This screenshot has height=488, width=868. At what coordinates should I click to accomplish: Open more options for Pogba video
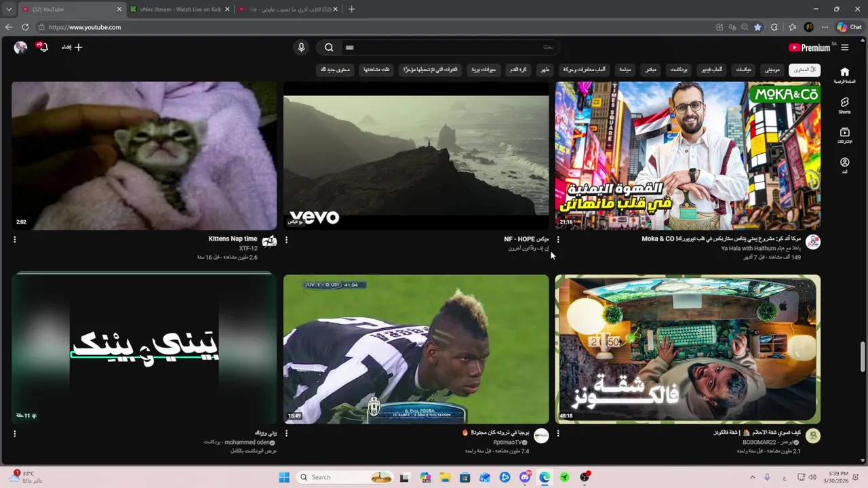[286, 434]
